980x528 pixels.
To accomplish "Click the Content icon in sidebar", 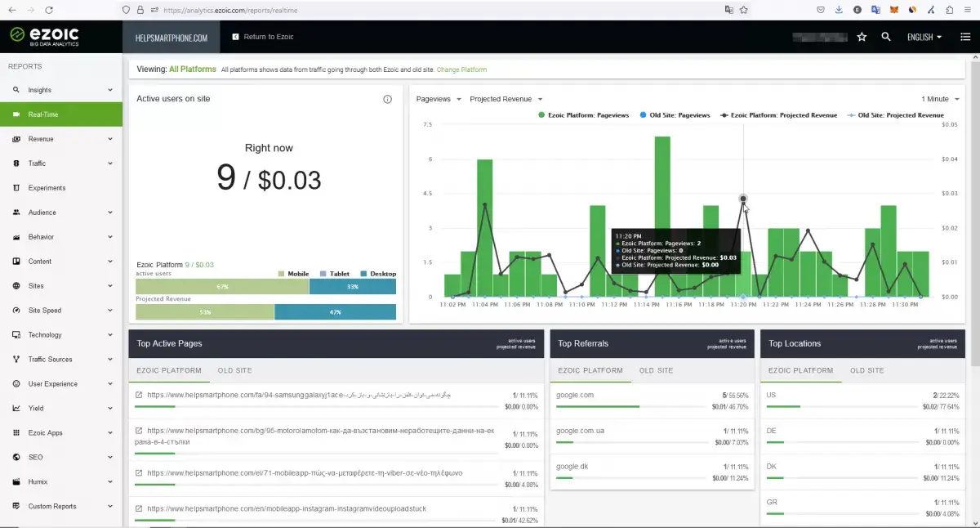I will click(16, 262).
